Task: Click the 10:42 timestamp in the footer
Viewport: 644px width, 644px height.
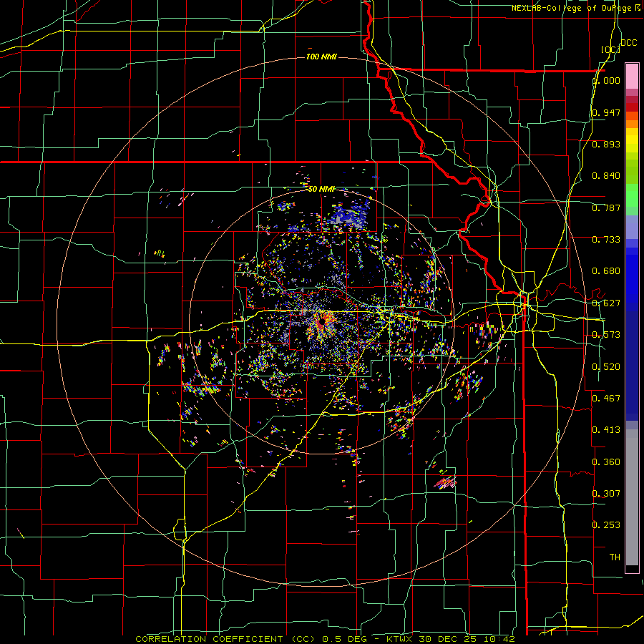Action: (x=499, y=639)
